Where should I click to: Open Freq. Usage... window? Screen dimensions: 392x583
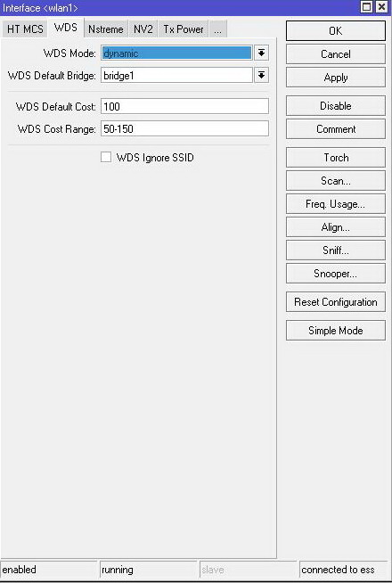pos(336,204)
